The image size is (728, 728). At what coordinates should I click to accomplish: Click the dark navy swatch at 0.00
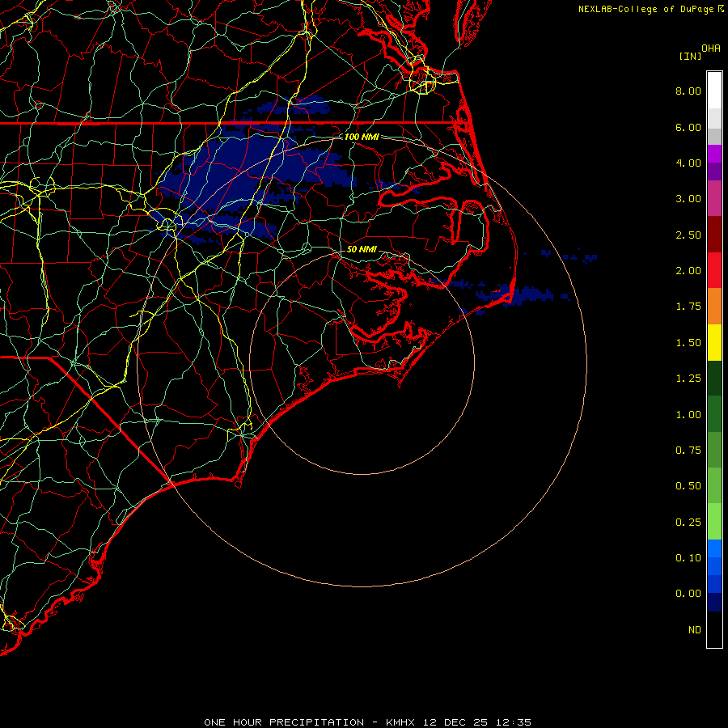pyautogui.click(x=714, y=603)
